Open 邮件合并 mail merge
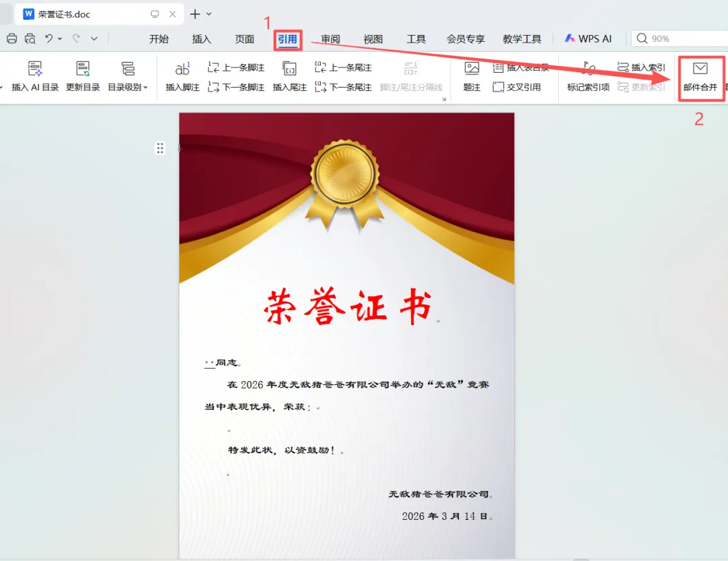 tap(700, 77)
